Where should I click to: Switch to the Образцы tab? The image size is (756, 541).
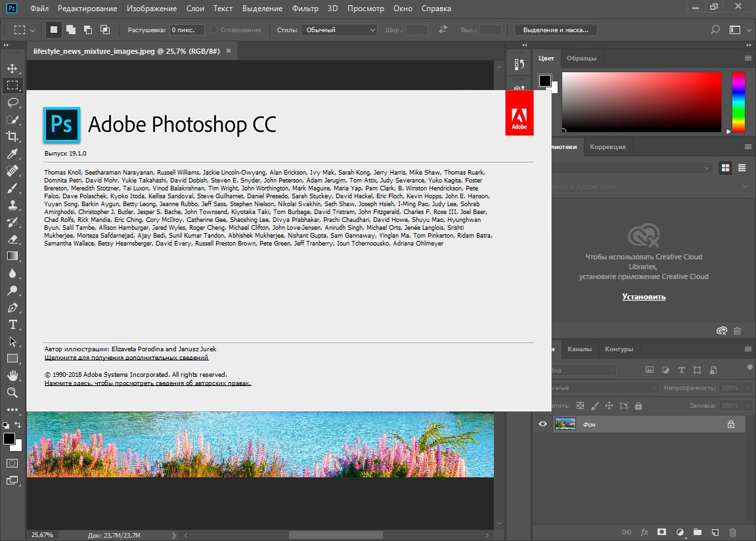click(581, 58)
